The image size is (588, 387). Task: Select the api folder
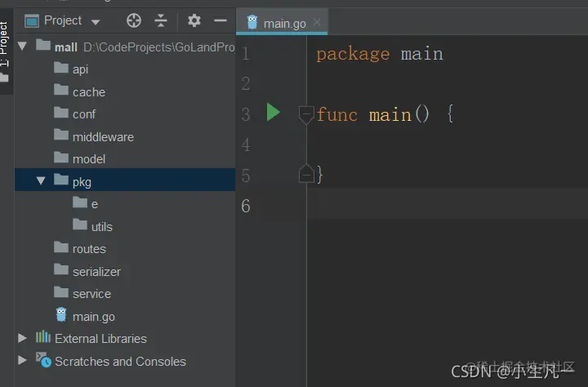(125, 69)
